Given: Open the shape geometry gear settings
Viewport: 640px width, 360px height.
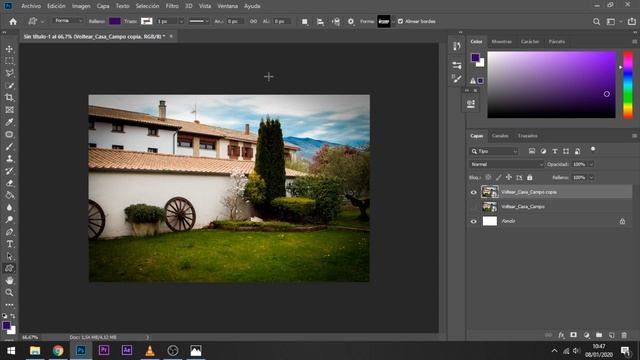Looking at the screenshot, I should pos(351,21).
